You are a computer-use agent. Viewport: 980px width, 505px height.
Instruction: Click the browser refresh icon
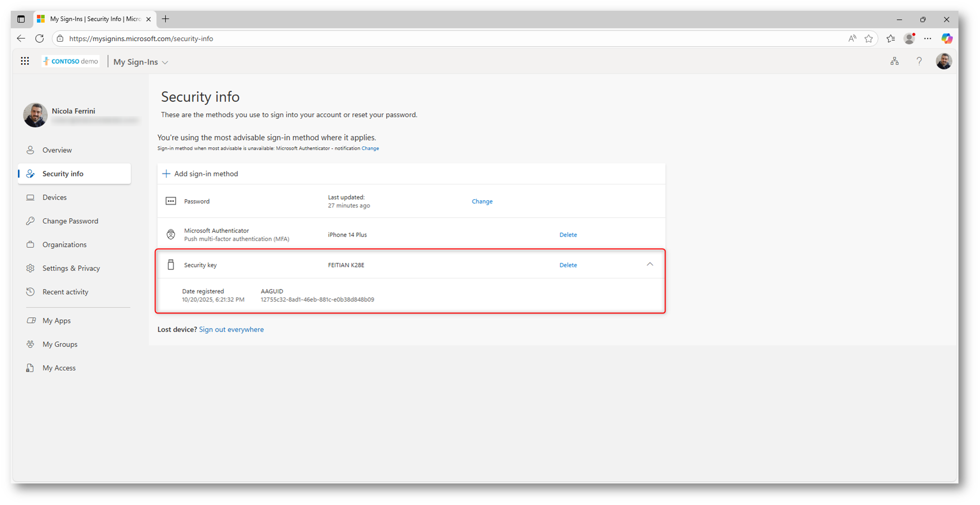[39, 38]
